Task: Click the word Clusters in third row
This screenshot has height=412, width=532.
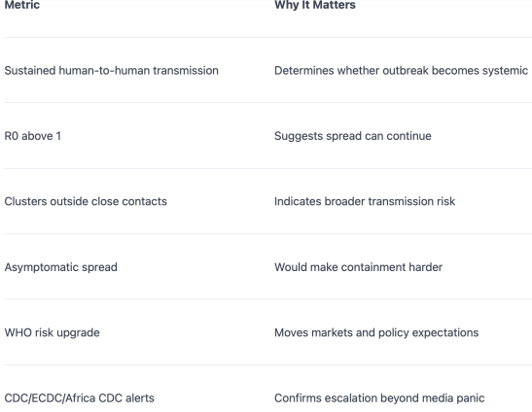Action: pyautogui.click(x=26, y=201)
